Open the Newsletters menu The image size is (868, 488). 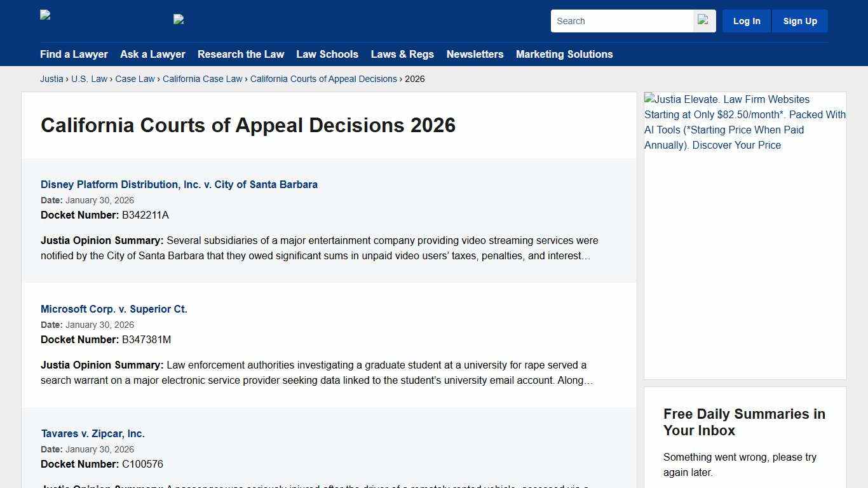pyautogui.click(x=475, y=55)
